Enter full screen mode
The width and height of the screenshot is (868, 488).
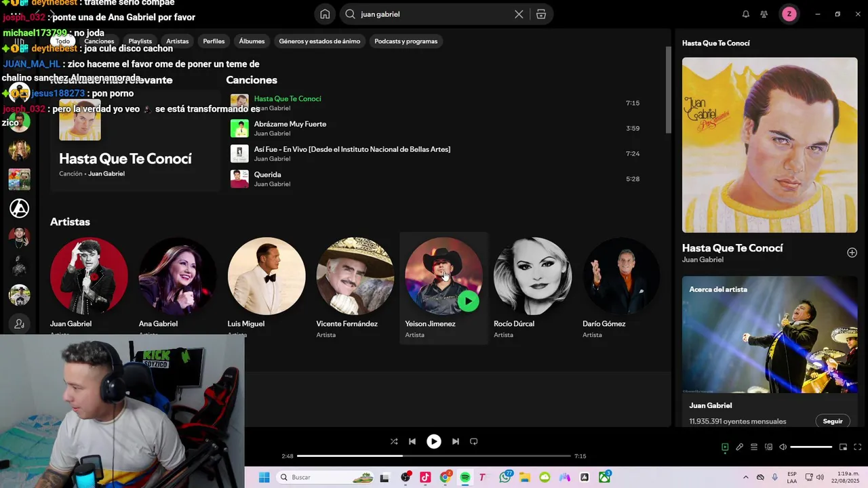point(858,447)
